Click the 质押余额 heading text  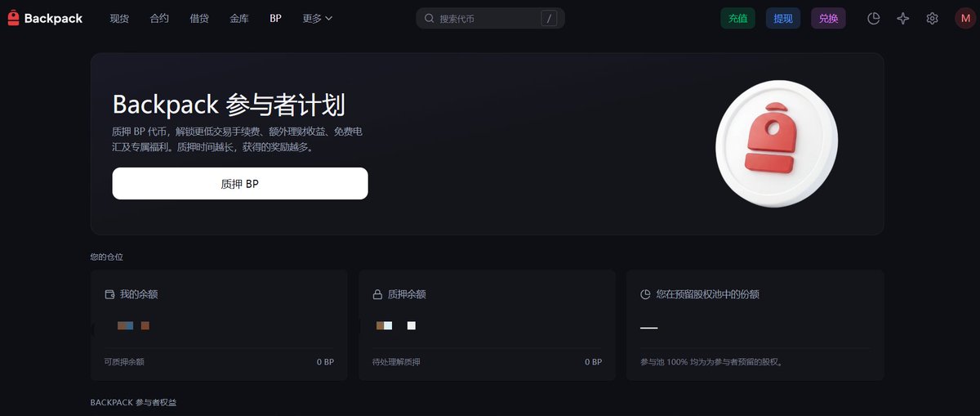pyautogui.click(x=407, y=294)
